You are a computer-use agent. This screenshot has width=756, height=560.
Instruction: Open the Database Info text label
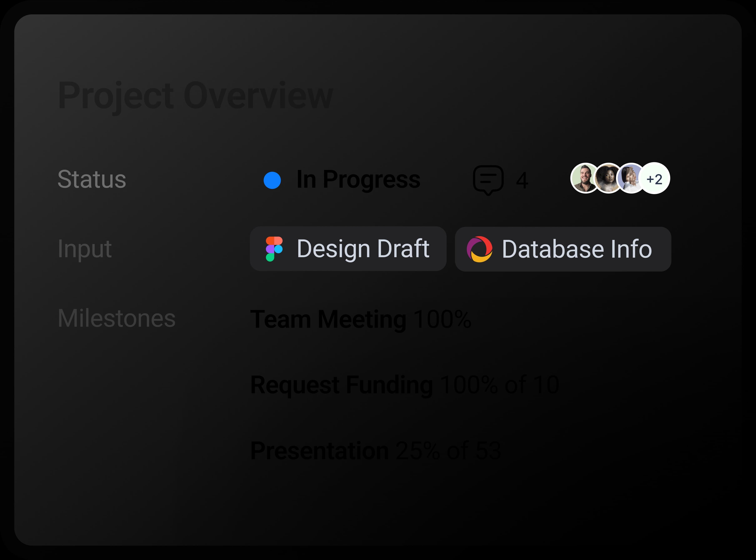(x=577, y=249)
